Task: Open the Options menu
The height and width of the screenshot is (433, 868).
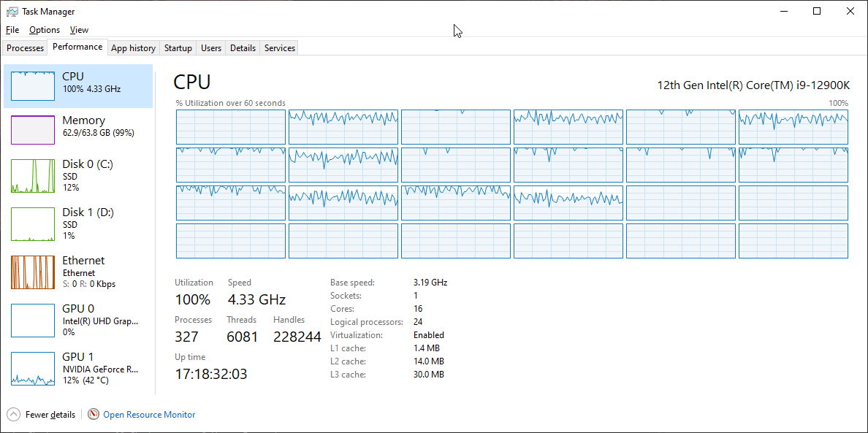Action: pyautogui.click(x=45, y=30)
